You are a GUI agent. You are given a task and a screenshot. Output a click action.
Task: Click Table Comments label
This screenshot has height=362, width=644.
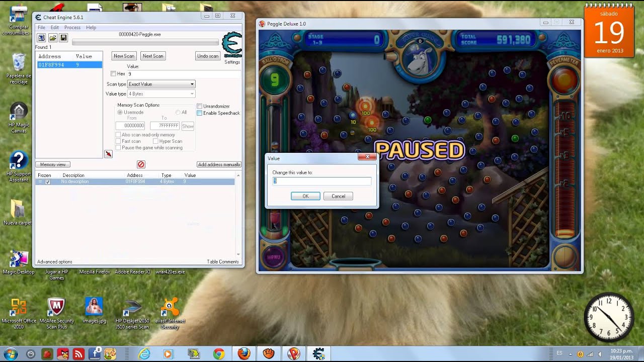[223, 262]
